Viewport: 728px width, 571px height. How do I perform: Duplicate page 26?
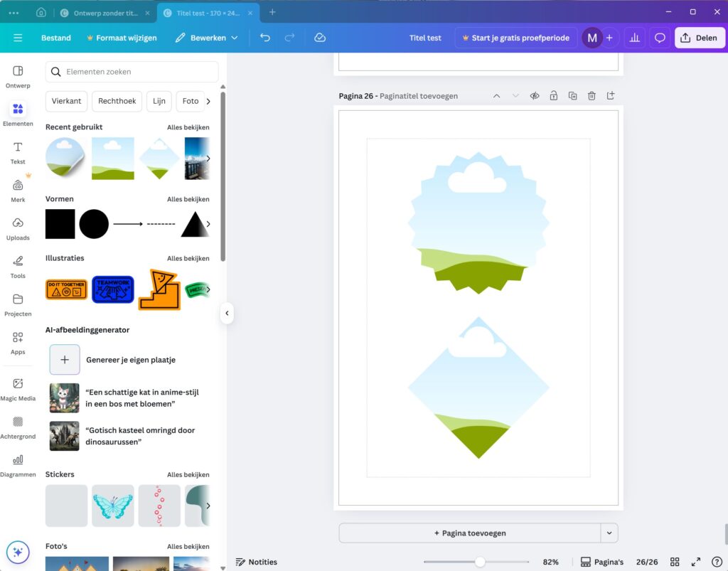[x=572, y=96]
